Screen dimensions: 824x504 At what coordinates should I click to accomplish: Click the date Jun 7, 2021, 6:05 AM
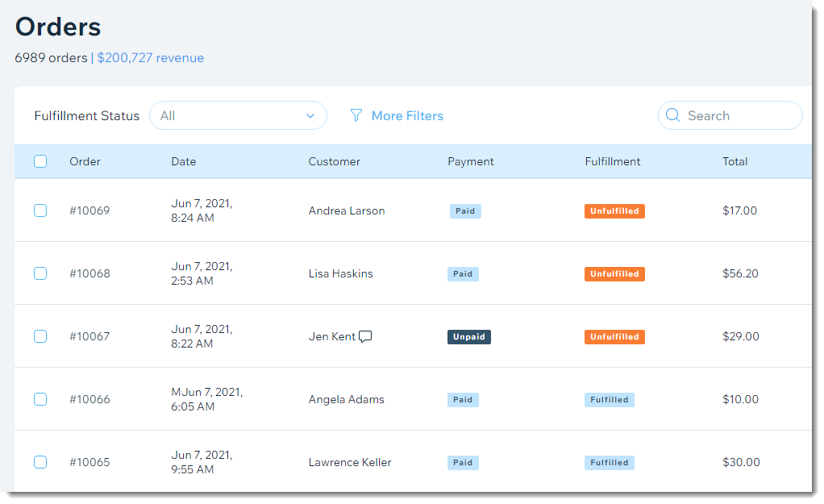click(207, 399)
